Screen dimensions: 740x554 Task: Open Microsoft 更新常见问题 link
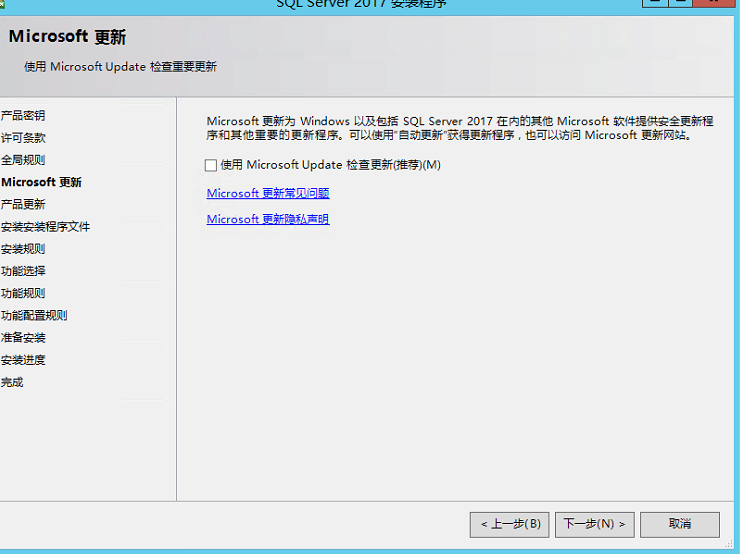click(x=268, y=193)
